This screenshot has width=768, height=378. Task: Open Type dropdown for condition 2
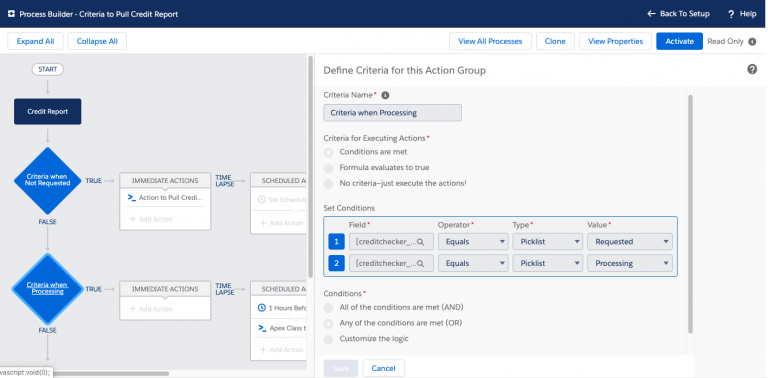[x=547, y=263]
